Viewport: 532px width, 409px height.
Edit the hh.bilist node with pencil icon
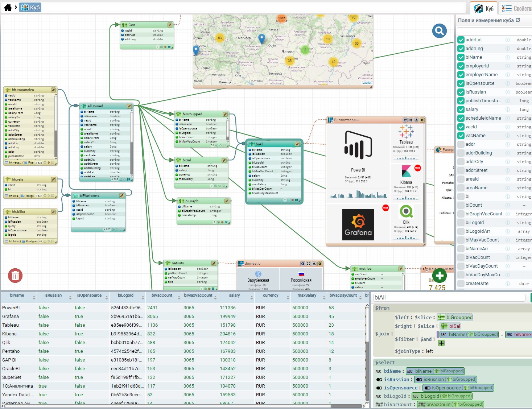click(x=53, y=211)
